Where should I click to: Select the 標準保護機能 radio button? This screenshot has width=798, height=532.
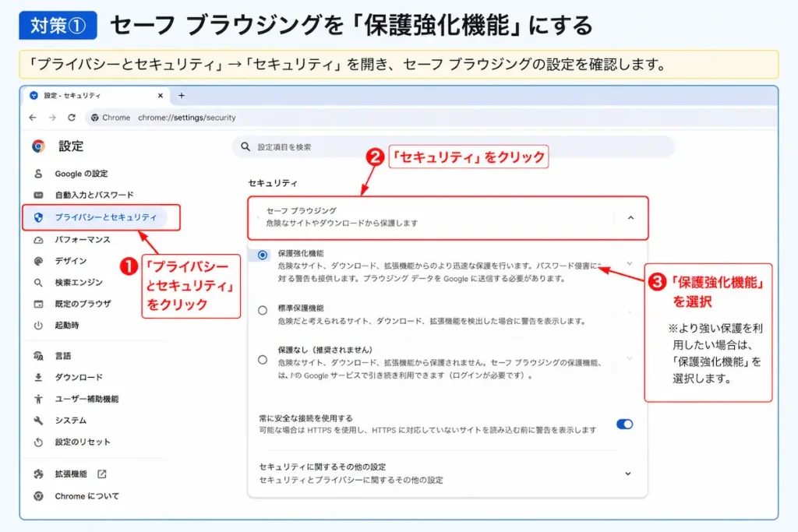click(263, 310)
